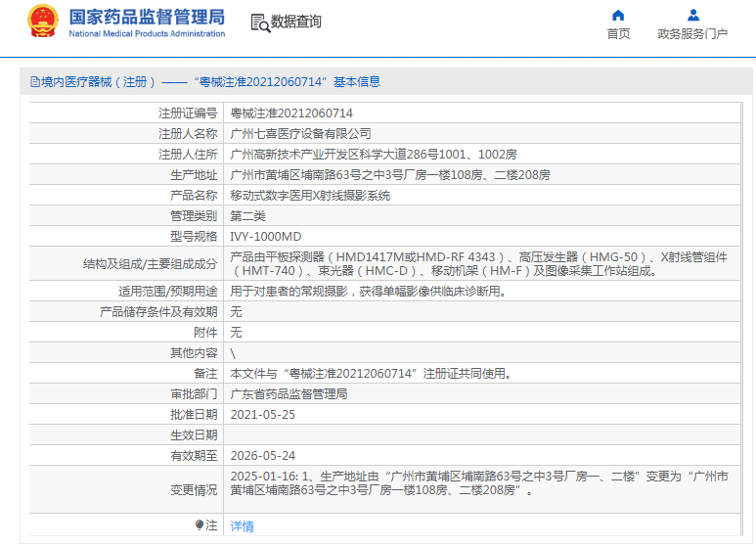Click the 政务服务门户 user icon
Screen dimensions: 756x547
(x=693, y=16)
